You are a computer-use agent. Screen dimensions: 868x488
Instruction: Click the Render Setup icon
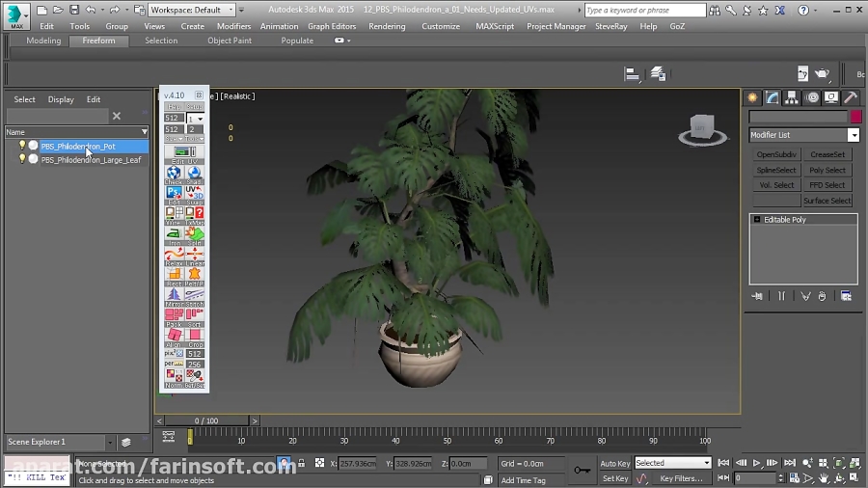coord(802,73)
